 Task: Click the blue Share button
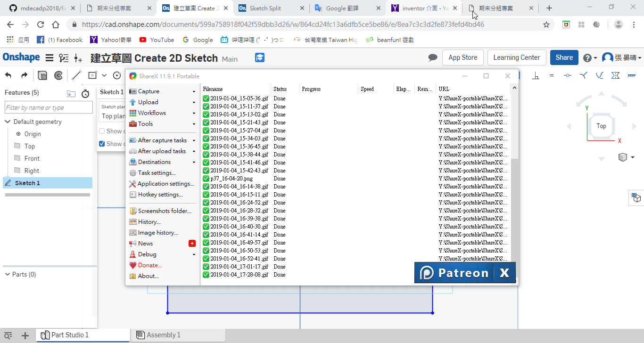pos(564,57)
